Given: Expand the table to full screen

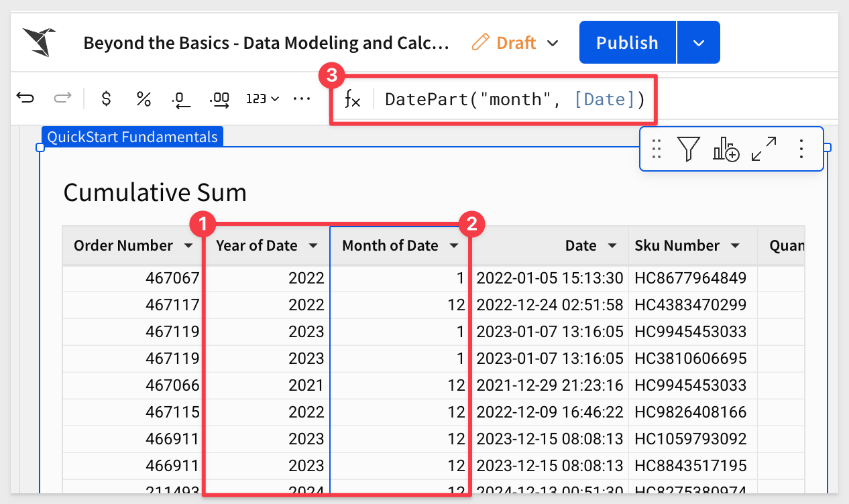Looking at the screenshot, I should (764, 148).
